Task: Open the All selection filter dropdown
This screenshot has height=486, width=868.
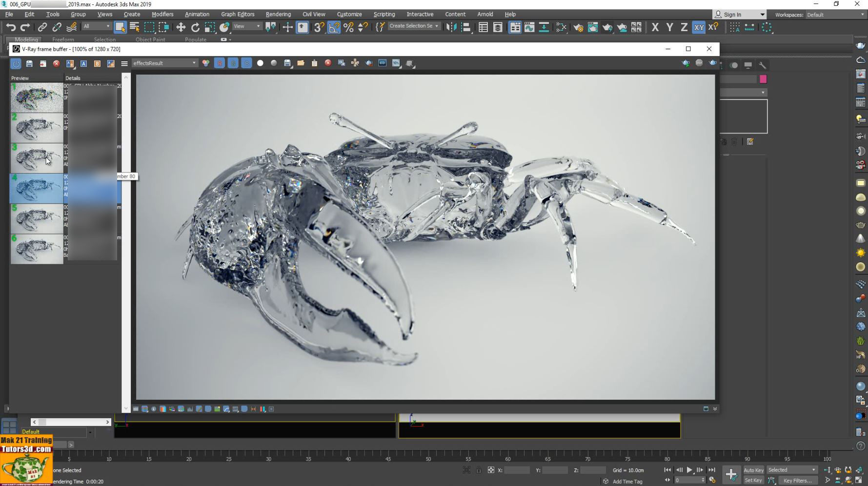Action: click(97, 26)
